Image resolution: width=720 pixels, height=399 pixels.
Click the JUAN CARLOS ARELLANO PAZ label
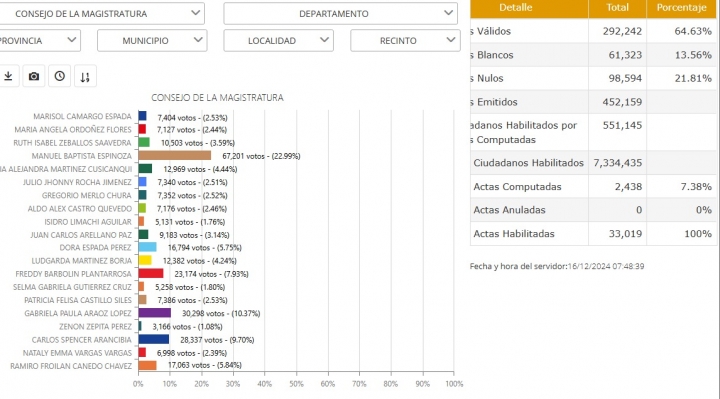click(x=81, y=235)
